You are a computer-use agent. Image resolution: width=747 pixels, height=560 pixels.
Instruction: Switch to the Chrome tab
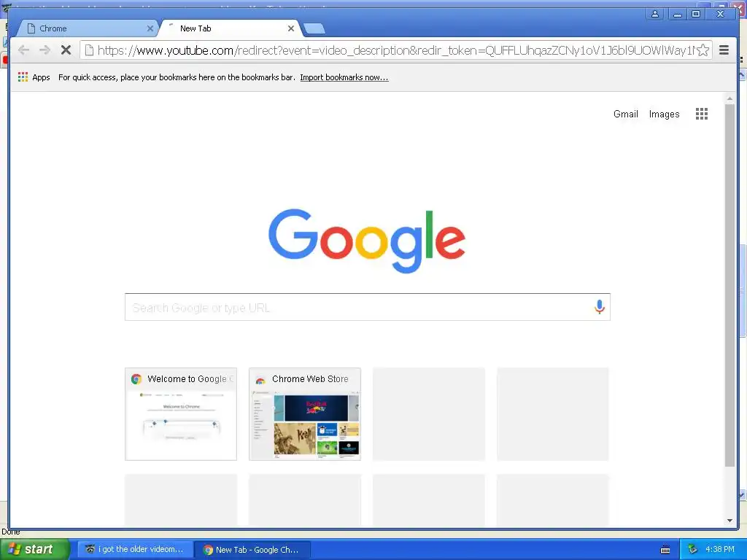tap(88, 28)
